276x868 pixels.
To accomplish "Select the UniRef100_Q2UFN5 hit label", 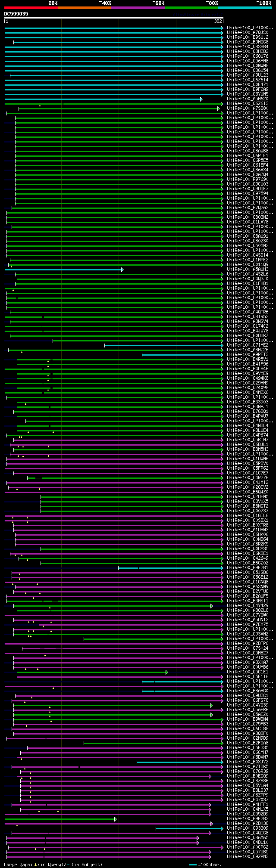I will tap(248, 496).
